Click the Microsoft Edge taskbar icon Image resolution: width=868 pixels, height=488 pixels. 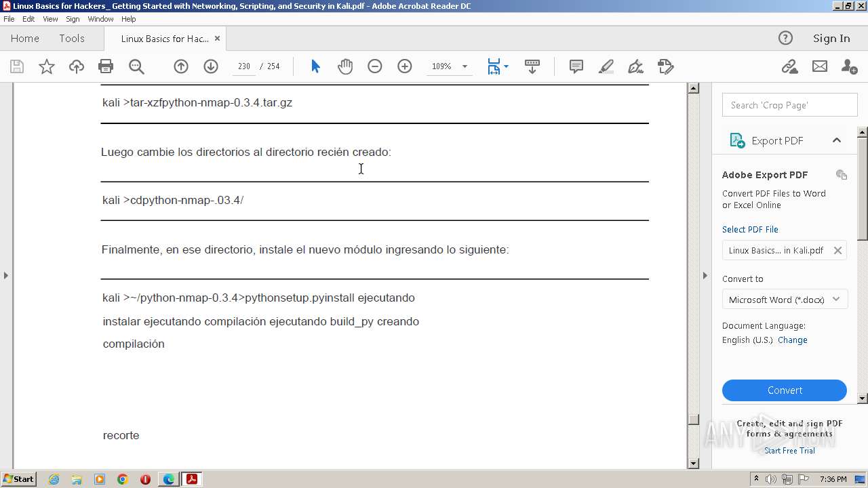coord(168,479)
